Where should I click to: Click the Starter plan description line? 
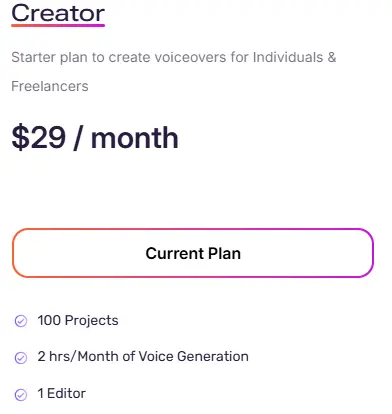tap(174, 57)
